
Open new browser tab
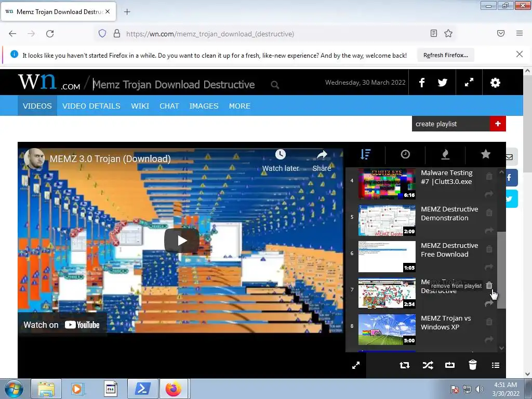click(x=127, y=12)
